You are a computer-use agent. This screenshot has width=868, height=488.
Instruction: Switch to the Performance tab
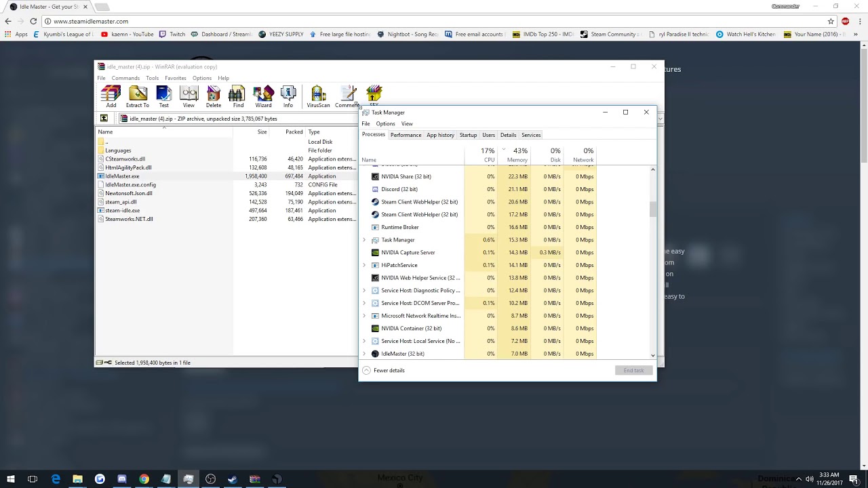pos(406,135)
